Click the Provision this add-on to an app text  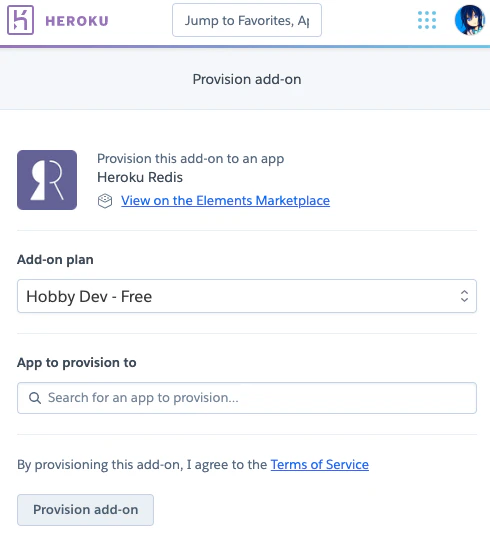190,159
